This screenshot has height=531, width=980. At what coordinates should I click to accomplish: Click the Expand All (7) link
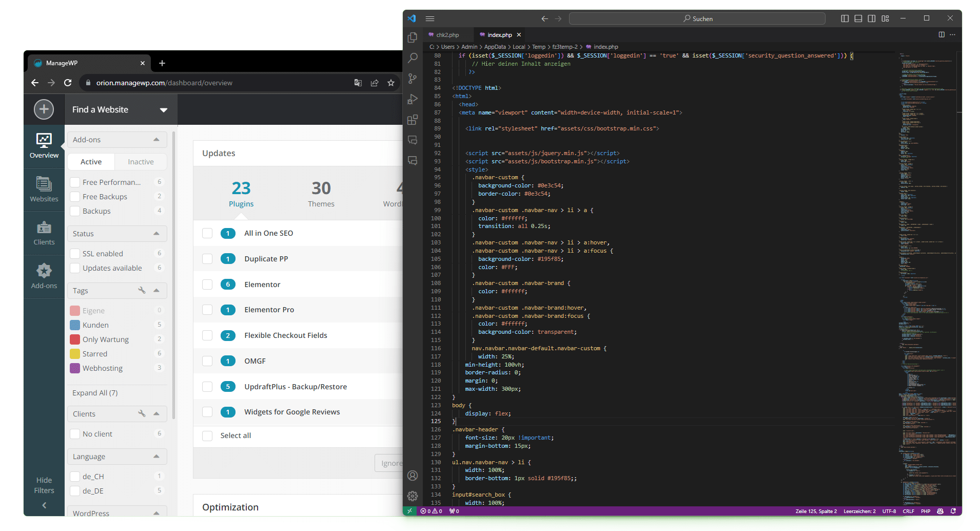tap(95, 393)
